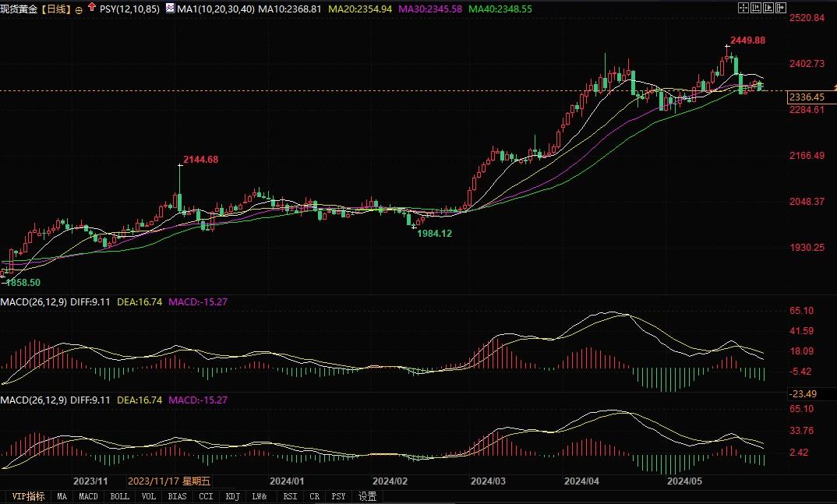Click the PSY(12,10,85) indicator label
The height and width of the screenshot is (504, 837).
[x=129, y=9]
